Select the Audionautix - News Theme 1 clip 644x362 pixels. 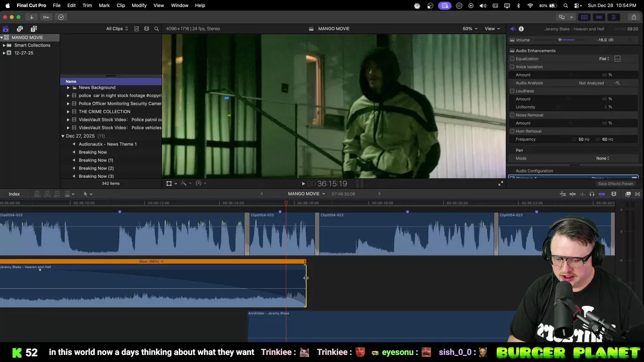[x=108, y=144]
